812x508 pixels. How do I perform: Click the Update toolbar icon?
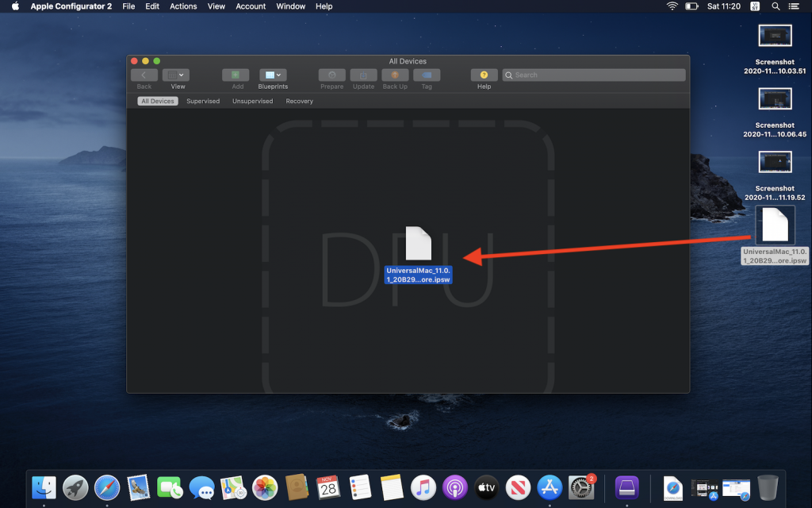363,75
